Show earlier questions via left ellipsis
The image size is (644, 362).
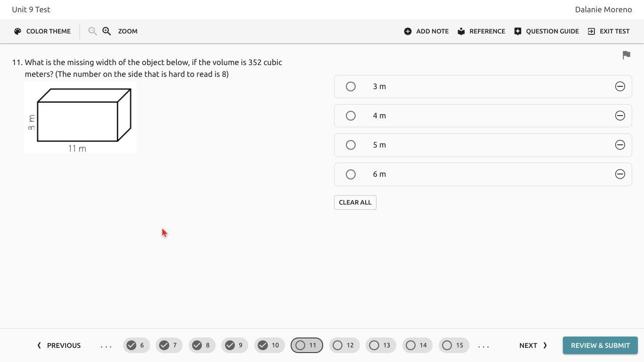tap(106, 346)
